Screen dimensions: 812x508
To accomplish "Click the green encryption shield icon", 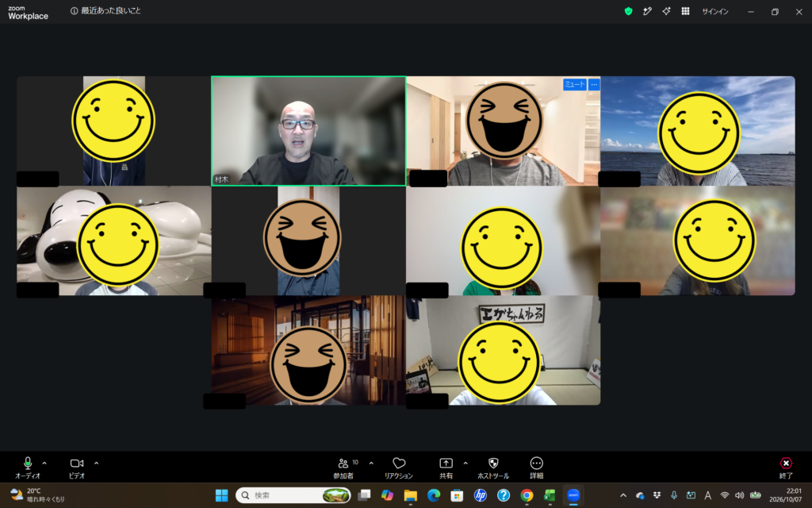I will [x=629, y=11].
